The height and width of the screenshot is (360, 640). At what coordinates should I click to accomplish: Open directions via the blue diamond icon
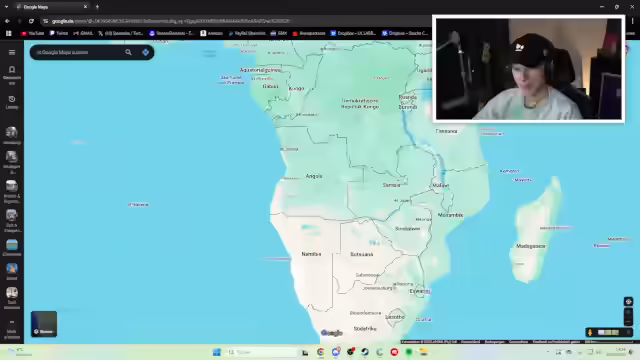click(x=145, y=52)
